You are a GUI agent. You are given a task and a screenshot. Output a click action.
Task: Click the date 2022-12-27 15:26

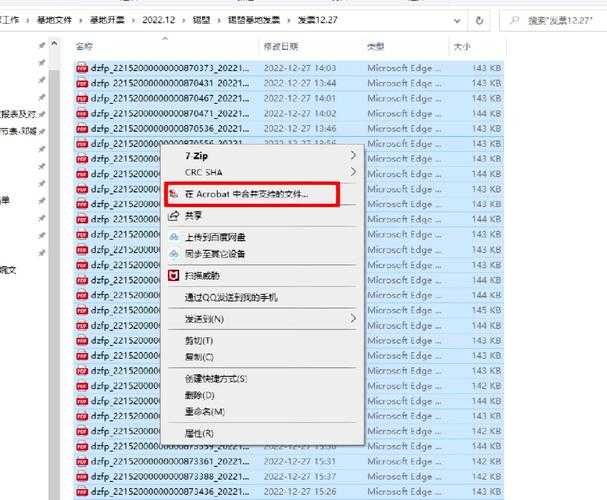coord(300,492)
